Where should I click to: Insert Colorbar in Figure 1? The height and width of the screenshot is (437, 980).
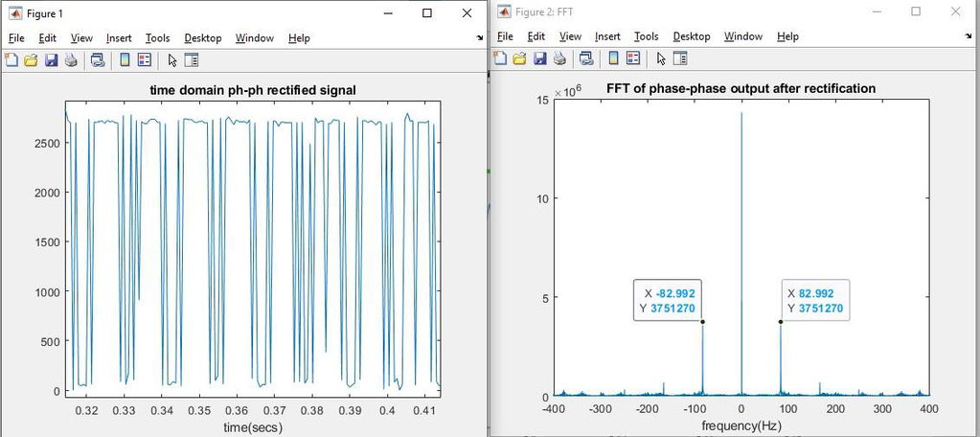pos(125,60)
